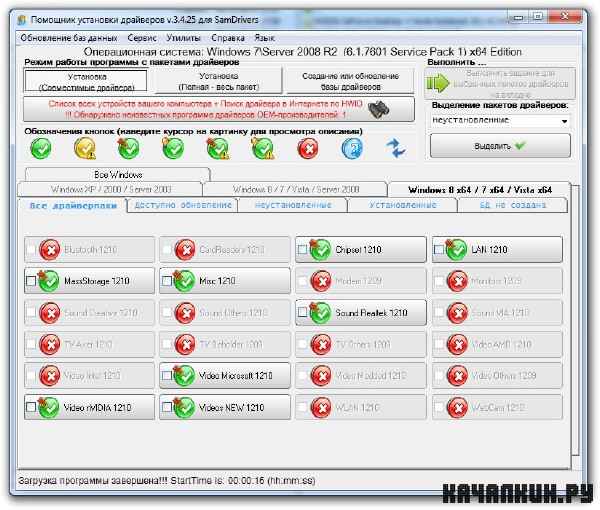Check the Video Microsoft 1210 checkbox

[167, 376]
